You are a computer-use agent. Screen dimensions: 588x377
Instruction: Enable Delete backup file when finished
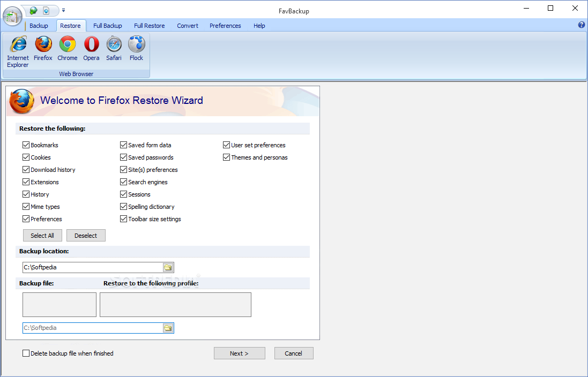pos(26,353)
